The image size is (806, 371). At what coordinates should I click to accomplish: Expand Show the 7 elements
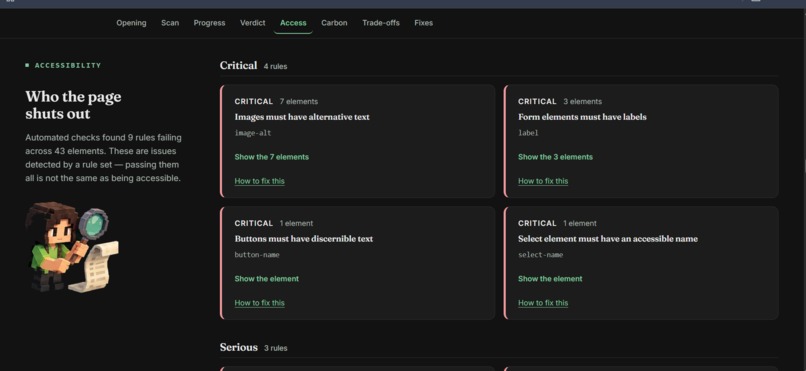[x=271, y=157]
